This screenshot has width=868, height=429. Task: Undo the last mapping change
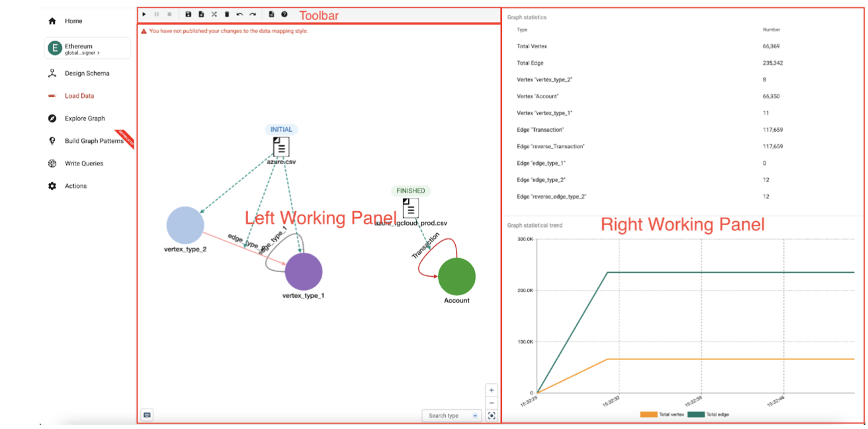239,14
